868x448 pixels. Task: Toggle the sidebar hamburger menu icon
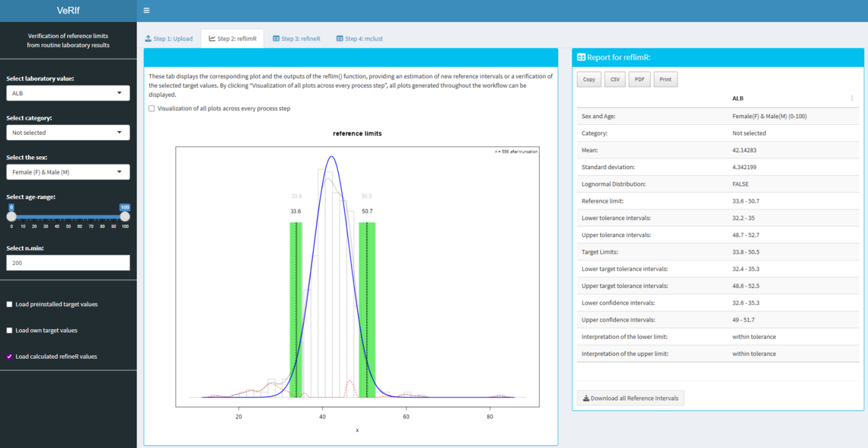(146, 11)
